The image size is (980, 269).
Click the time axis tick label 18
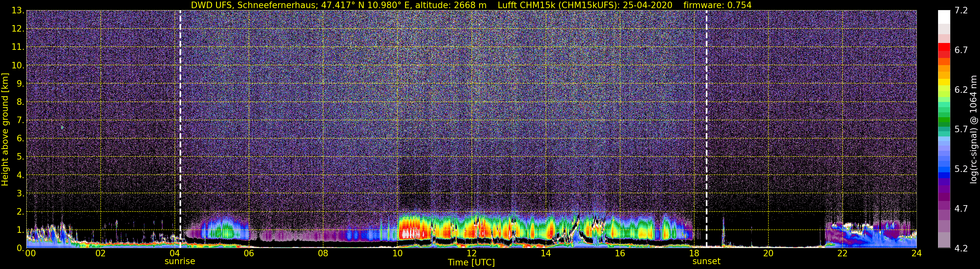694,254
